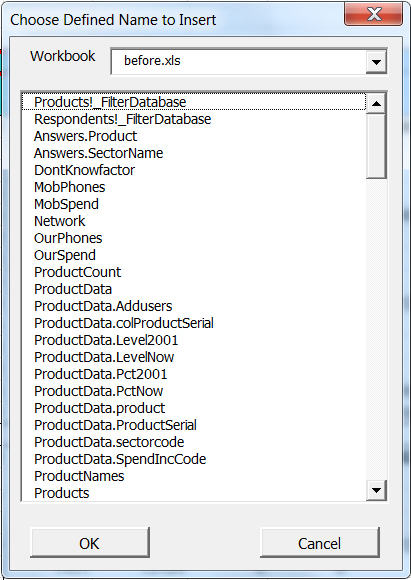Viewport: 411px width, 580px height.
Task: Close the dialog with the X button
Action: click(x=374, y=15)
